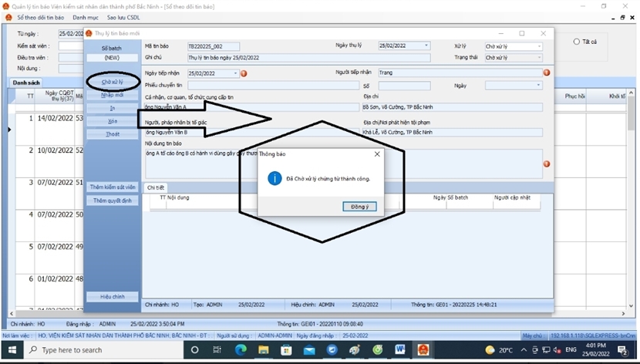
Task: Click horizontal scrollbar right arrow of list
Action: click(623, 313)
